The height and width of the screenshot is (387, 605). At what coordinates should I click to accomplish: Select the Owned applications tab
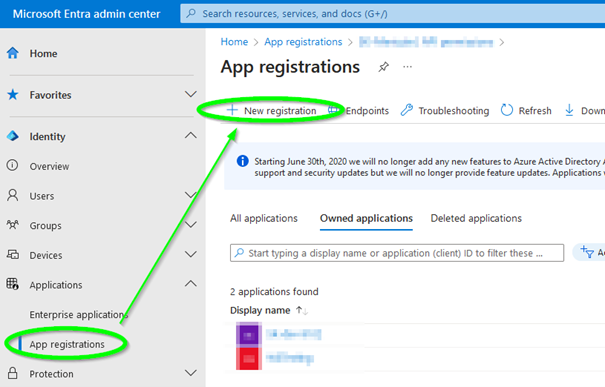tap(366, 218)
